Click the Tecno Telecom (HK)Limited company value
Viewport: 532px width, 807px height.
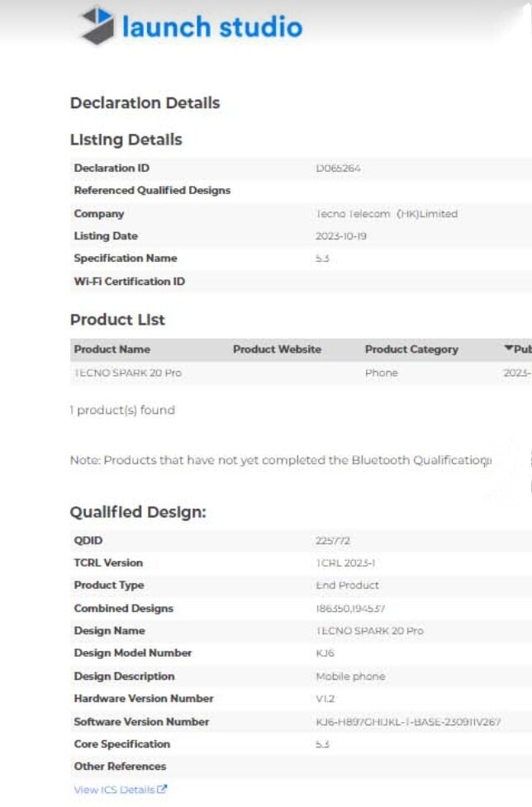pyautogui.click(x=387, y=213)
